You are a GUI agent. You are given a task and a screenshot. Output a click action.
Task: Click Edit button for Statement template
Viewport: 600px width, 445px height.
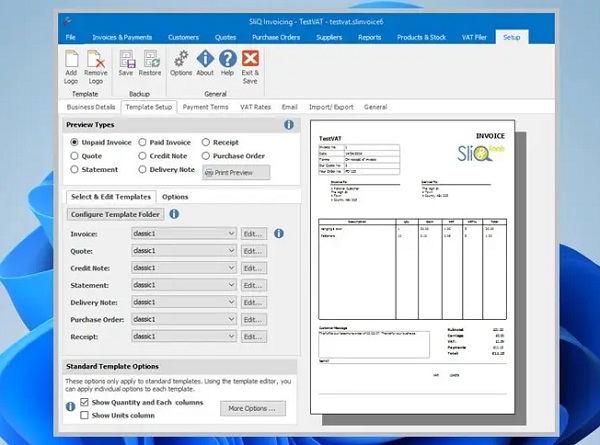pyautogui.click(x=254, y=285)
